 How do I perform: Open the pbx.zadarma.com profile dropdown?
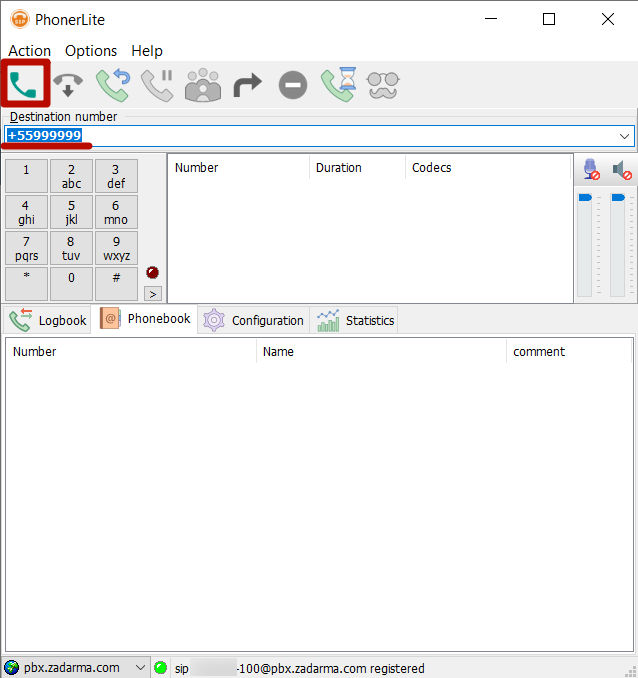pos(140,668)
